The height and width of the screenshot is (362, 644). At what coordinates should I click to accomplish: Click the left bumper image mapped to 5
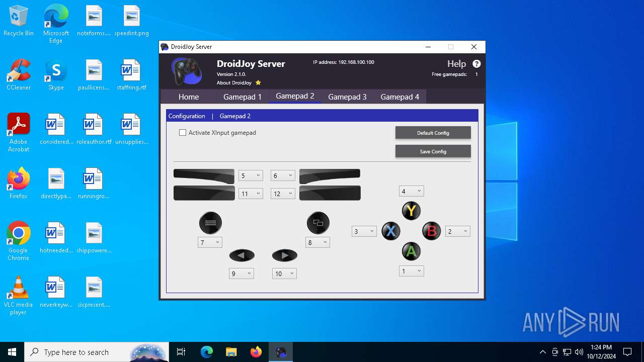pyautogui.click(x=204, y=176)
